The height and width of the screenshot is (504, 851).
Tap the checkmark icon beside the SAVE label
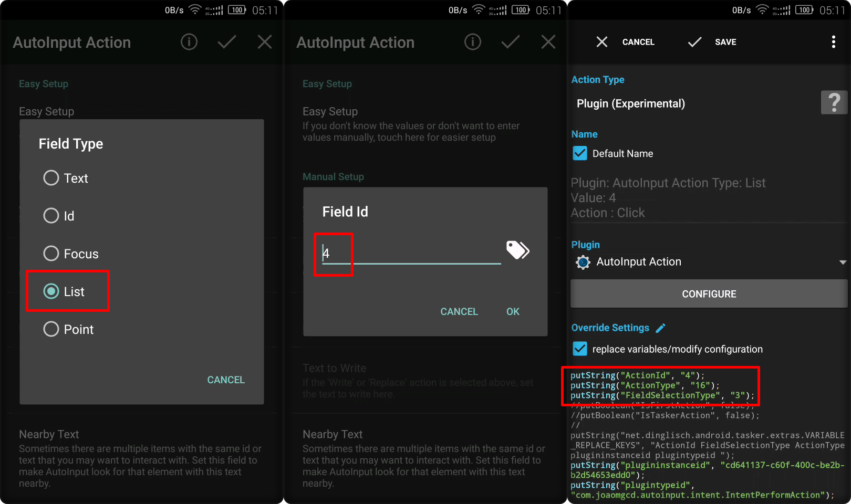694,42
